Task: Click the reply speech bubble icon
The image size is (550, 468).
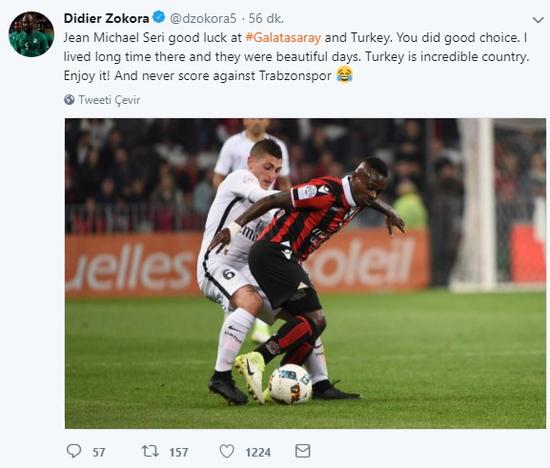Action: pos(74,451)
